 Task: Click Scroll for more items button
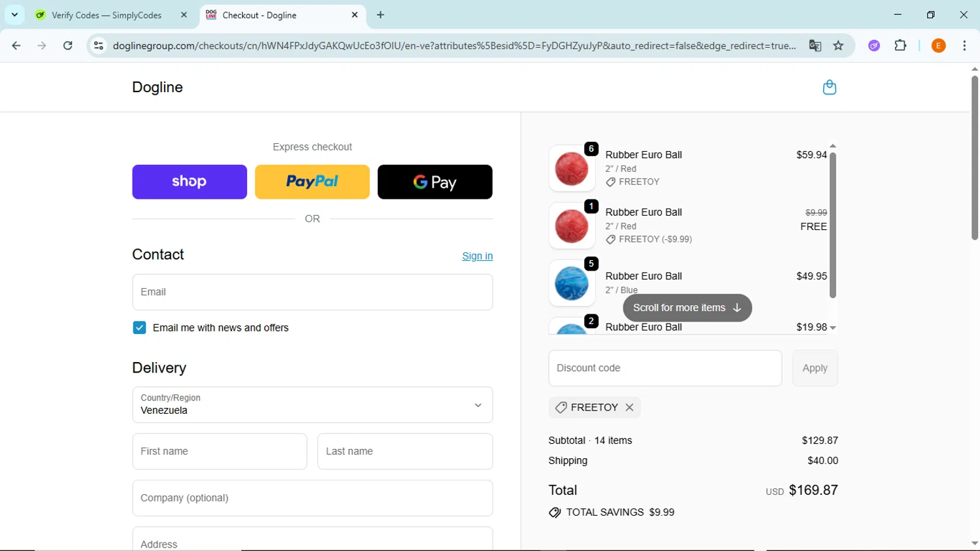[x=687, y=308]
